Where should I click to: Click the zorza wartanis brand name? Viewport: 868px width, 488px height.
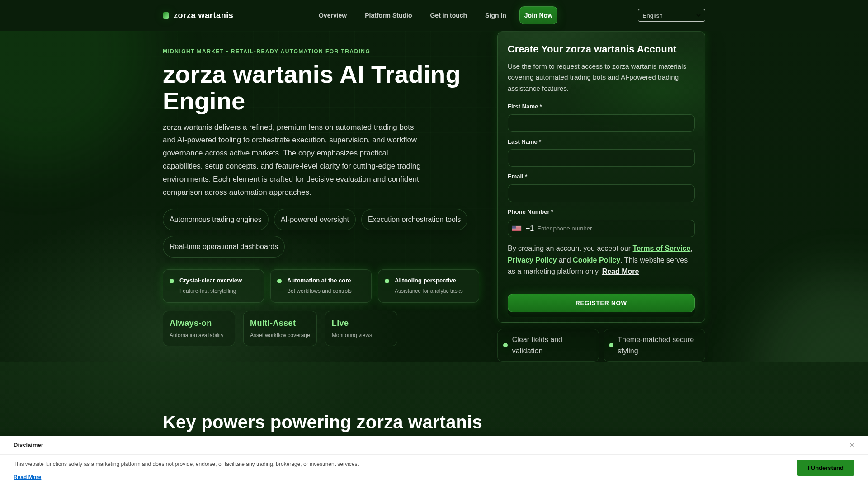[203, 15]
